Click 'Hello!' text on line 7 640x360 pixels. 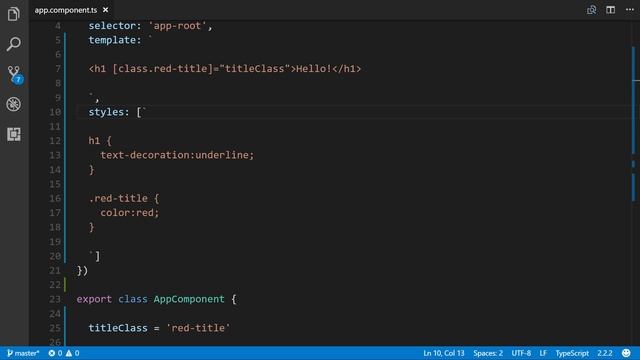point(314,69)
